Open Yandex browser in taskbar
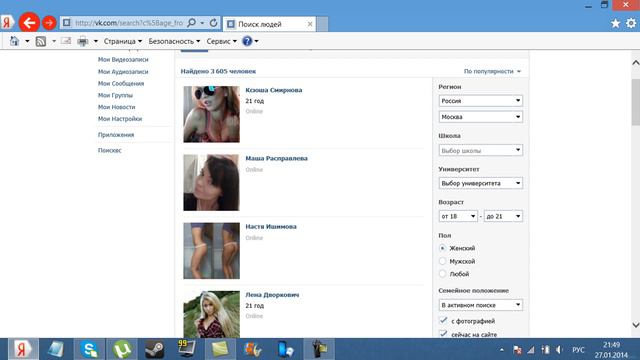Screen dimensions: 640x360 (x=23, y=349)
